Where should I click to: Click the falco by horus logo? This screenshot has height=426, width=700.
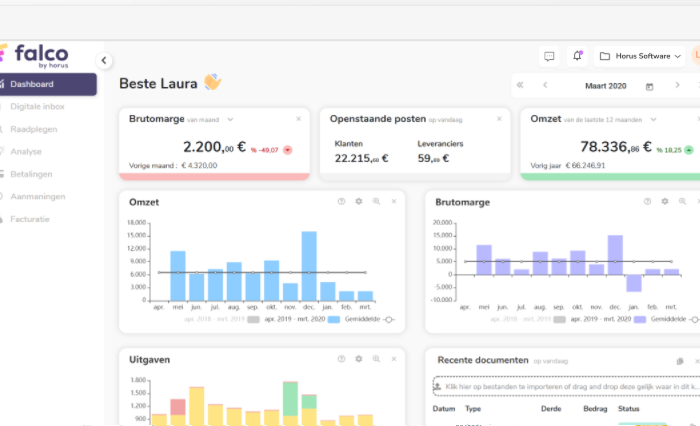coord(35,56)
